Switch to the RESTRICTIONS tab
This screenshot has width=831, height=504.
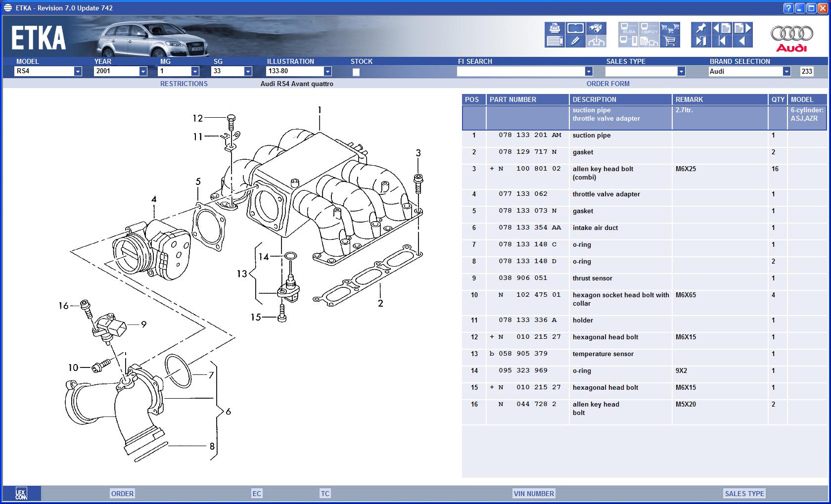coord(184,84)
